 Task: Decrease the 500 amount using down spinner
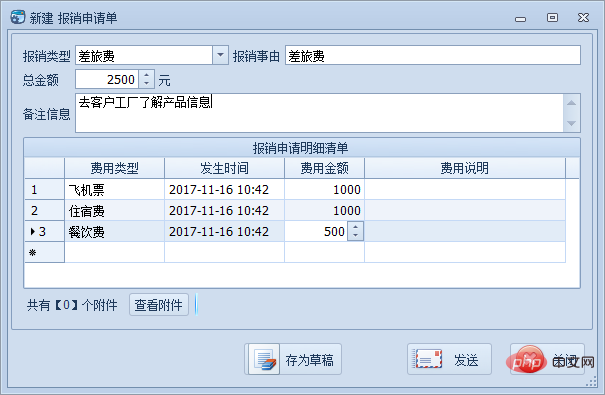(355, 236)
